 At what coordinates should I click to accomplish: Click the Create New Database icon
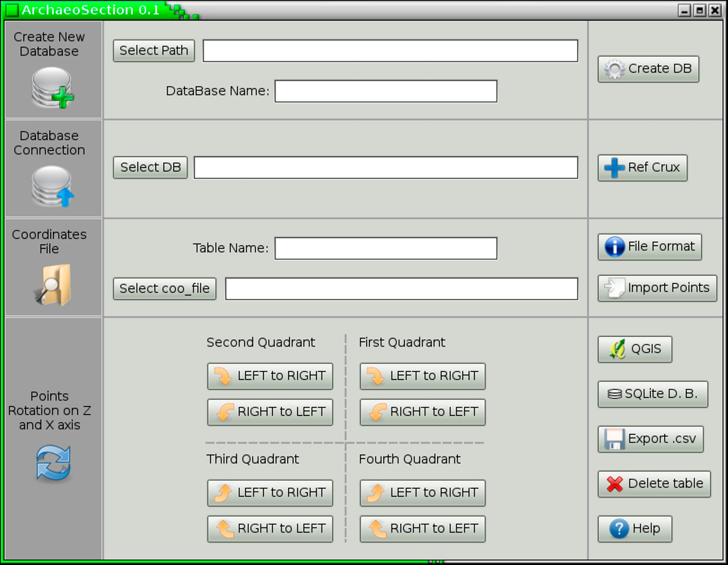pos(52,88)
